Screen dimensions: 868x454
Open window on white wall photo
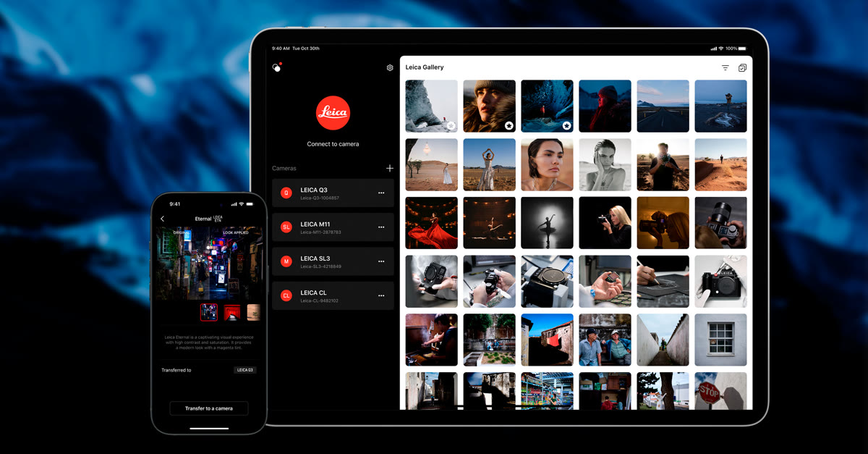721,340
